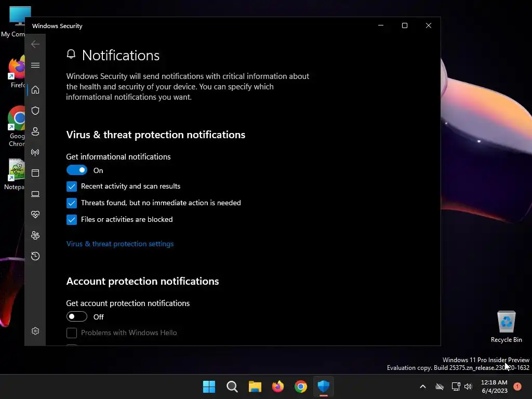This screenshot has width=532, height=399.
Task: Open Family options icon
Action: [x=35, y=235]
